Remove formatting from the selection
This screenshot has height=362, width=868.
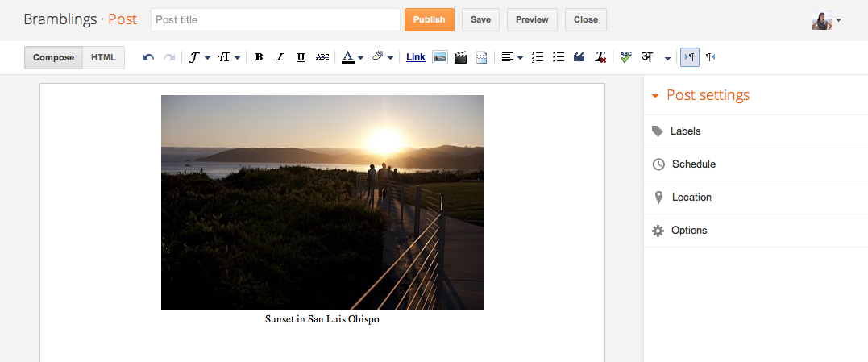[600, 57]
